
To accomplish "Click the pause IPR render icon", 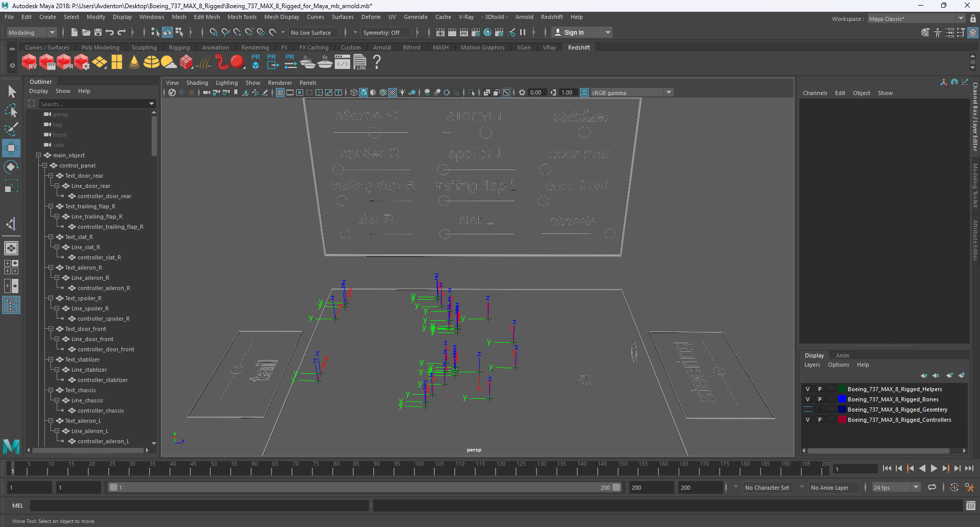I will click(x=523, y=33).
